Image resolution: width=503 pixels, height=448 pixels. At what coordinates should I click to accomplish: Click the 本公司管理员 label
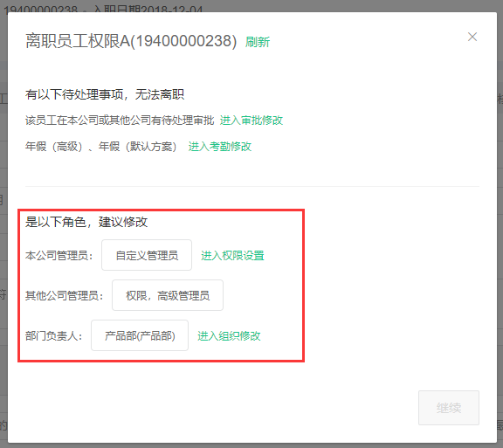click(x=59, y=256)
